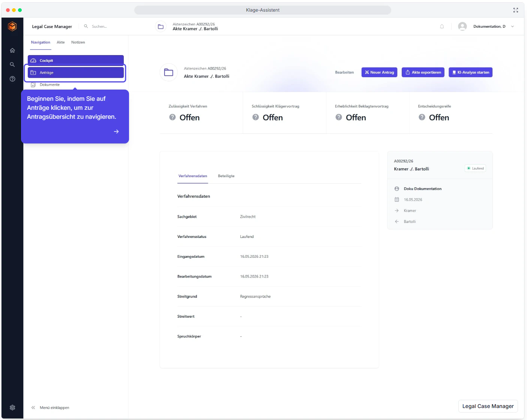Click the A00292/26 label in side card
This screenshot has width=527, height=420.
tap(404, 161)
